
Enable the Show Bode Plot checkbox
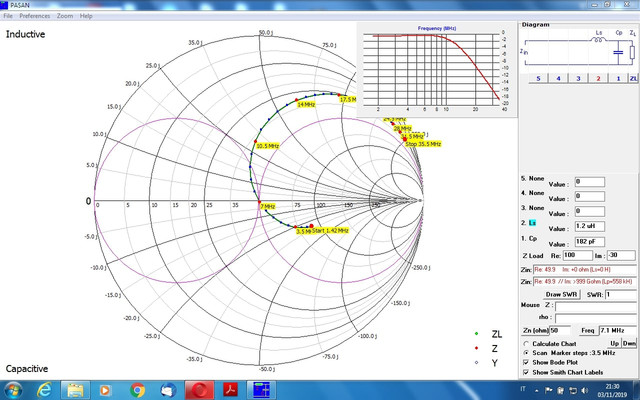point(526,362)
